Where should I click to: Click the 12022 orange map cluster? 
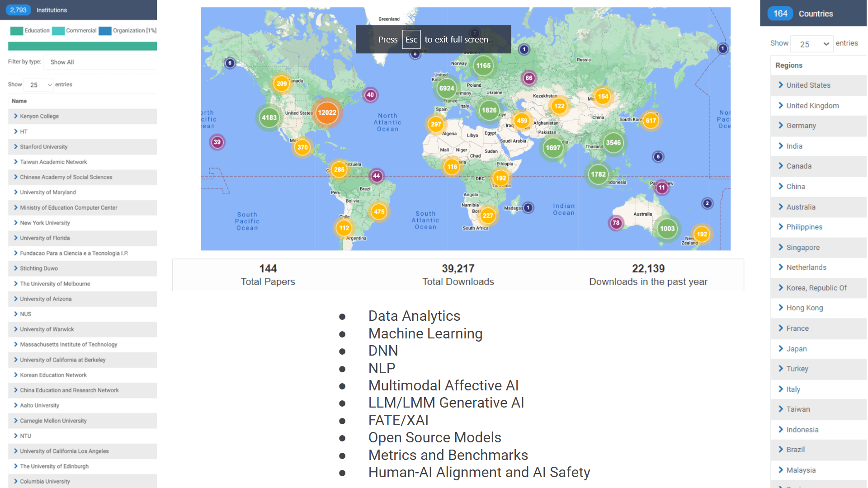326,113
